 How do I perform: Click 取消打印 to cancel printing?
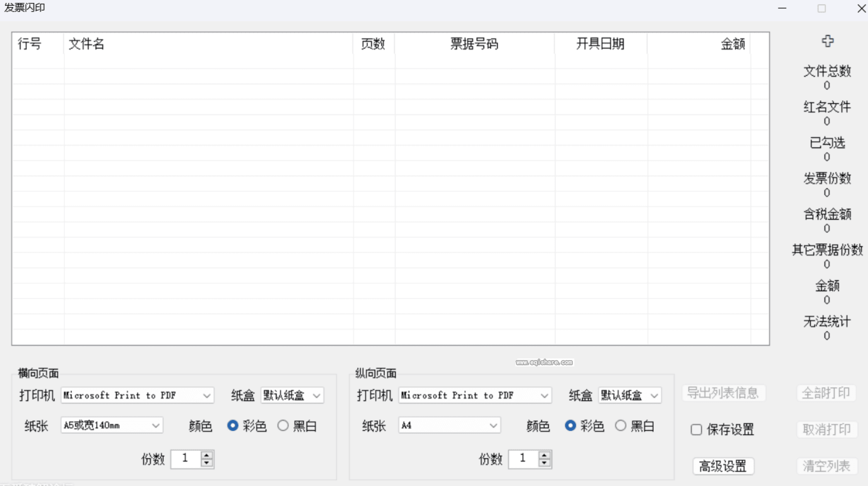coord(826,429)
